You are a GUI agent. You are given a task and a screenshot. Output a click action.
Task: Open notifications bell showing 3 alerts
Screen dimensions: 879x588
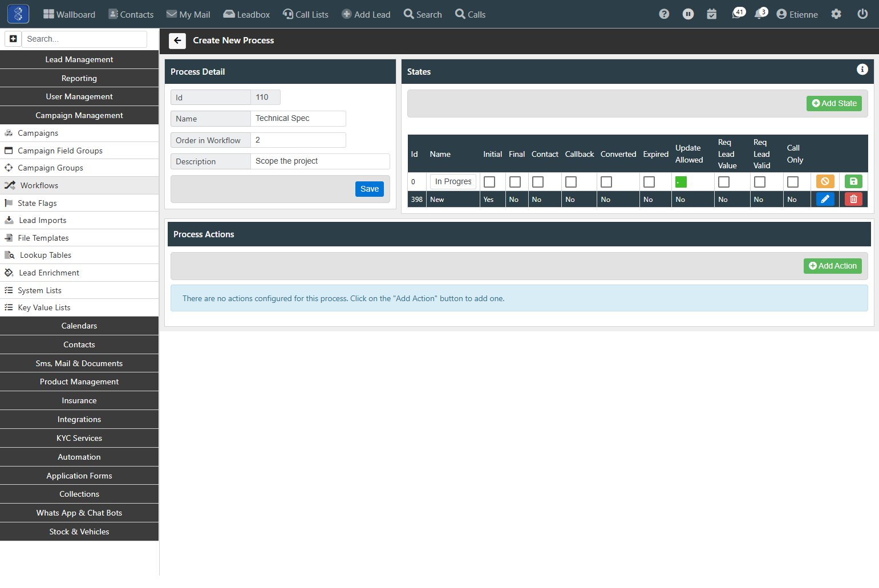coord(761,13)
